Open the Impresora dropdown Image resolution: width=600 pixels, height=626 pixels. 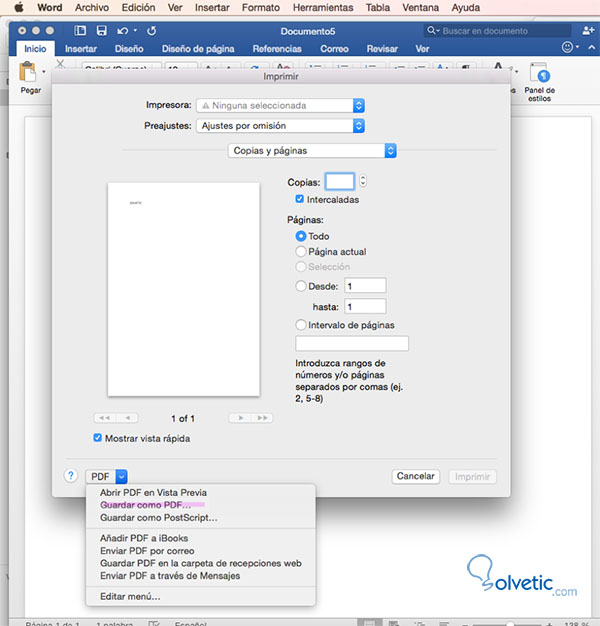tap(281, 105)
